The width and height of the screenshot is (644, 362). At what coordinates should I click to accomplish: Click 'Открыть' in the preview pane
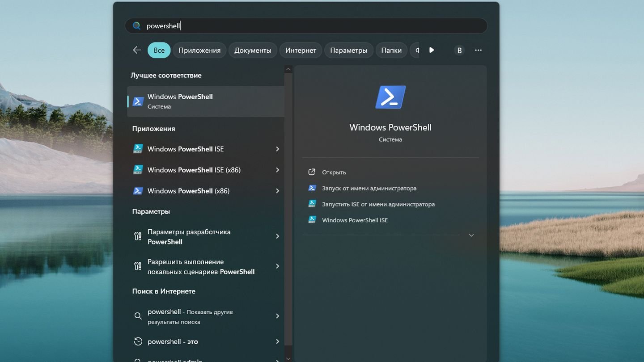(334, 172)
